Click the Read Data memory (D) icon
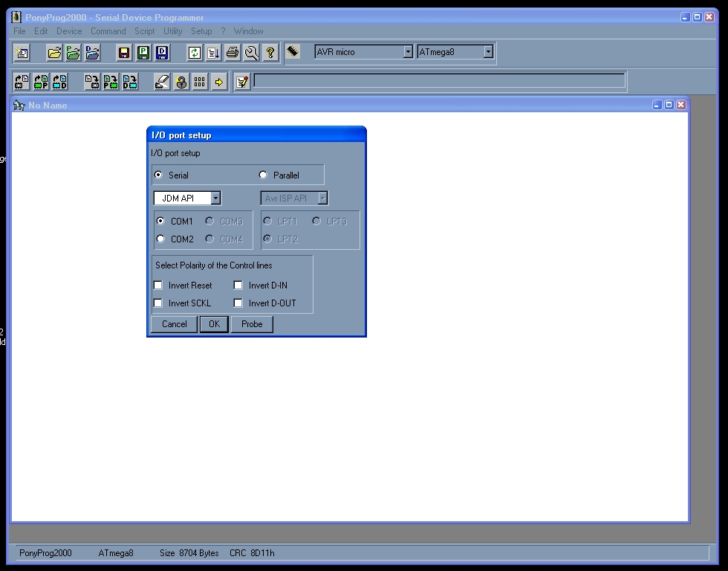This screenshot has width=728, height=571. click(x=60, y=82)
